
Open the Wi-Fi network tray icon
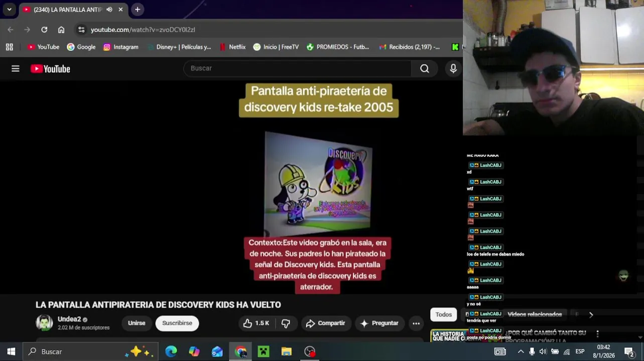coord(567,351)
